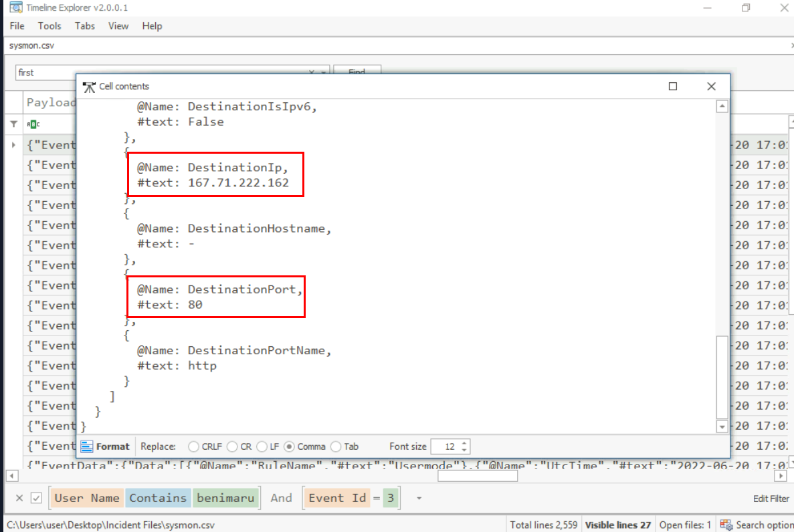This screenshot has height=532, width=794.
Task: Click the 'DestinationIsIpv6,' text
Action: tap(252, 107)
